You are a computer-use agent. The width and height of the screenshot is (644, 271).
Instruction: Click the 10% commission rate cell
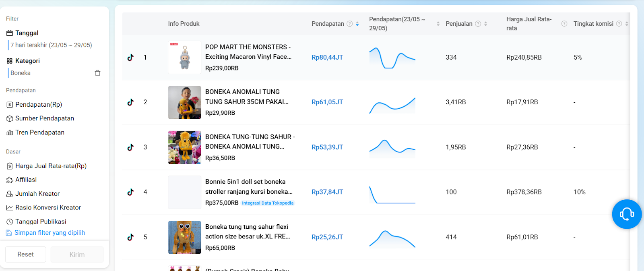pos(580,192)
